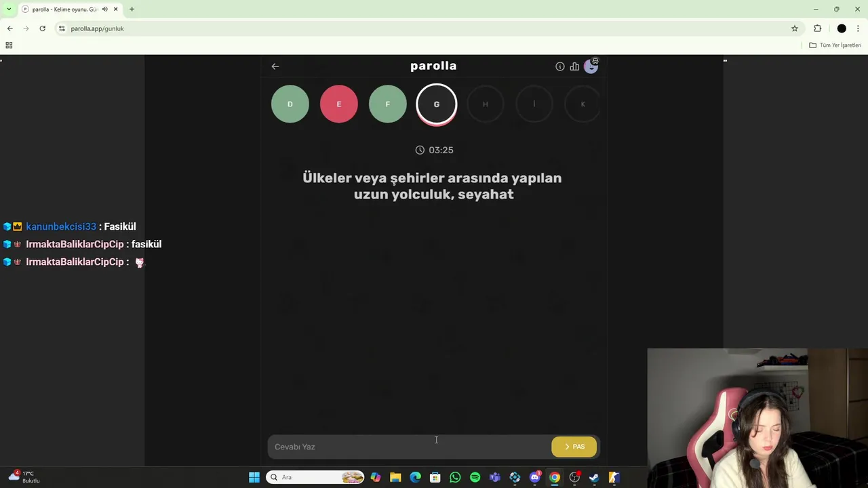Select the red letter E circle
868x488 pixels.
point(339,104)
